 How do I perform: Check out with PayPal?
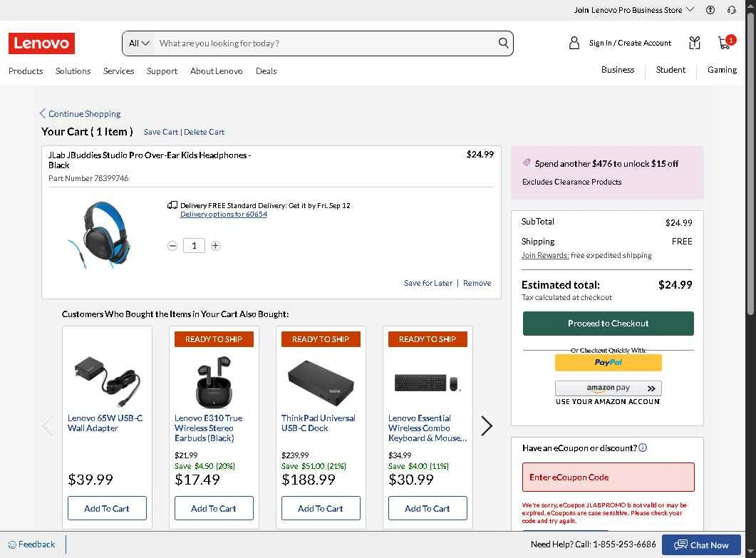pyautogui.click(x=608, y=362)
